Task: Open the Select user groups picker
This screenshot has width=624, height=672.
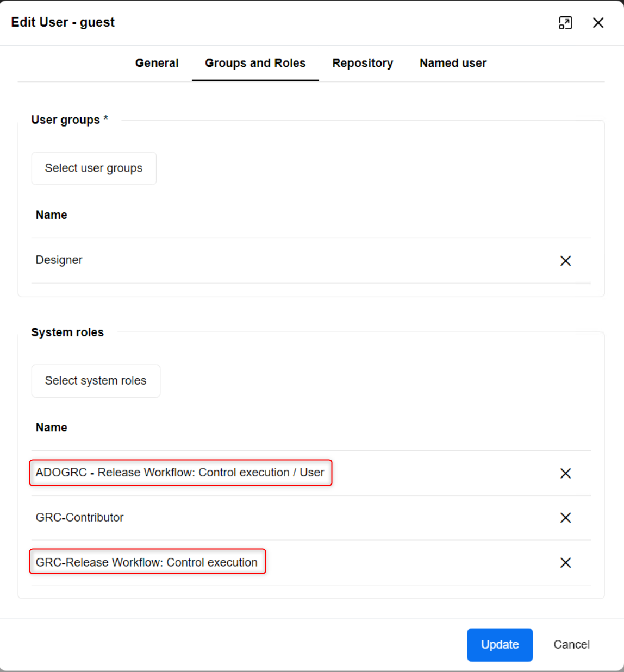Action: [93, 168]
